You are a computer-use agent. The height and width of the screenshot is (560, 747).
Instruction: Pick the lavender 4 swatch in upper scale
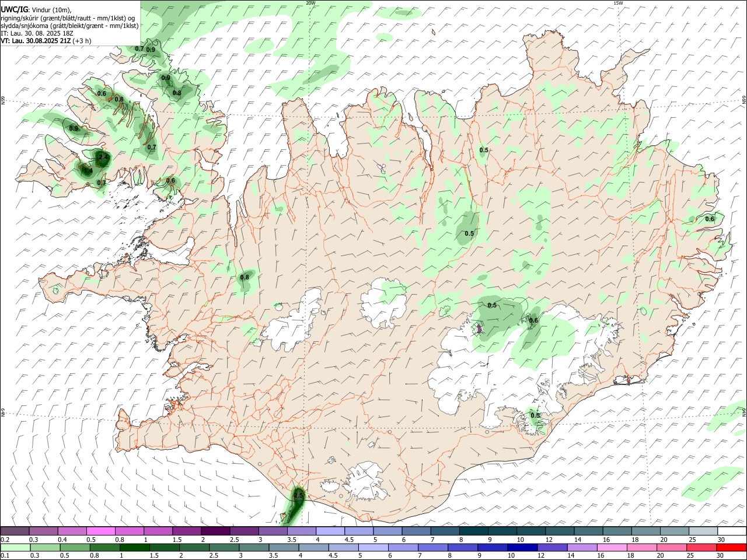point(330,531)
